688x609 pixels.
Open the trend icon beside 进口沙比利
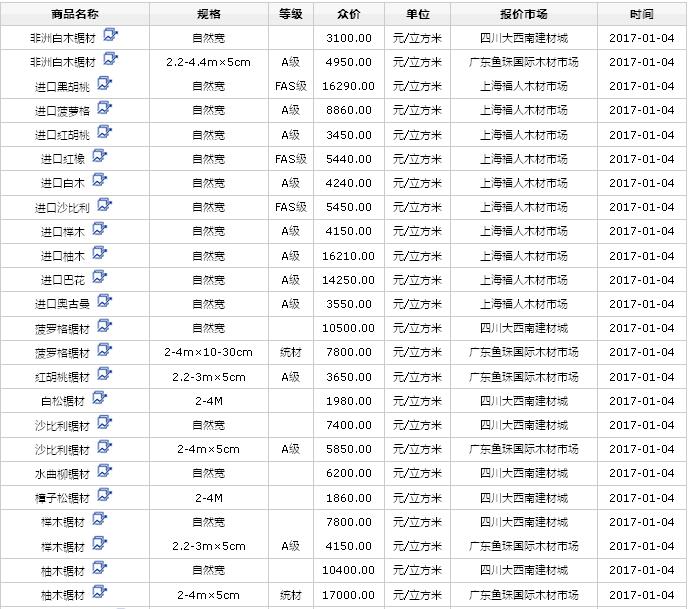click(x=104, y=205)
